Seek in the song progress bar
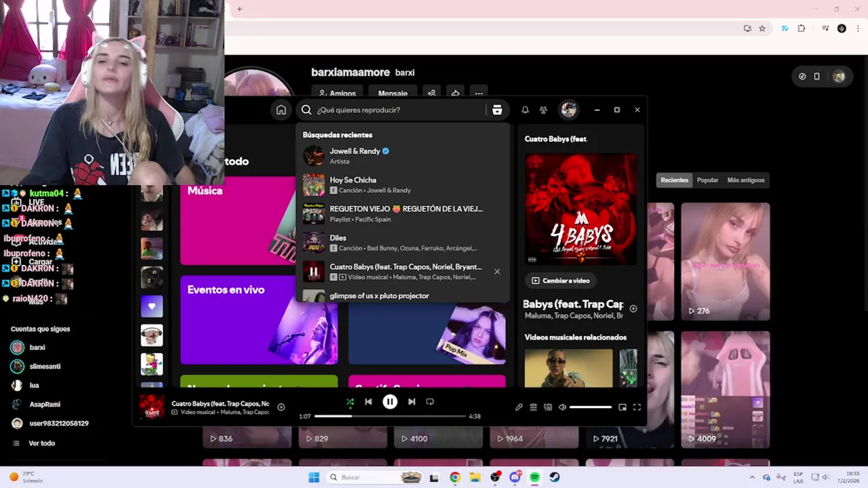868x488 pixels. [x=390, y=416]
